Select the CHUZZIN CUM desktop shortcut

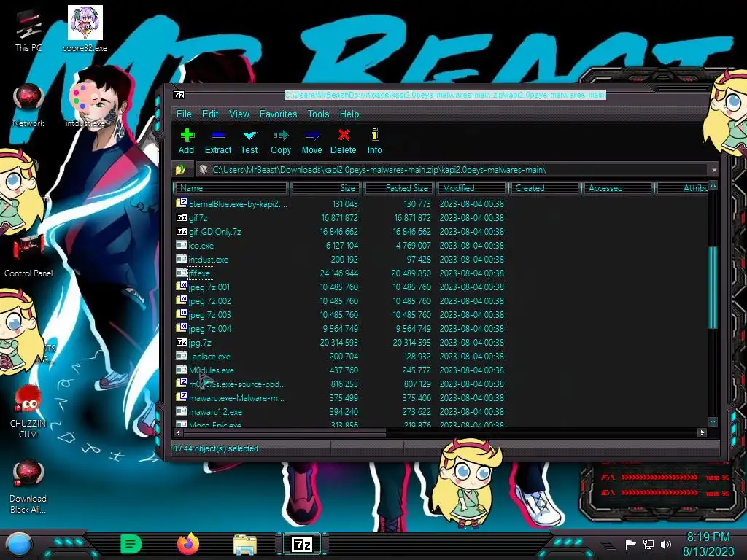click(28, 413)
